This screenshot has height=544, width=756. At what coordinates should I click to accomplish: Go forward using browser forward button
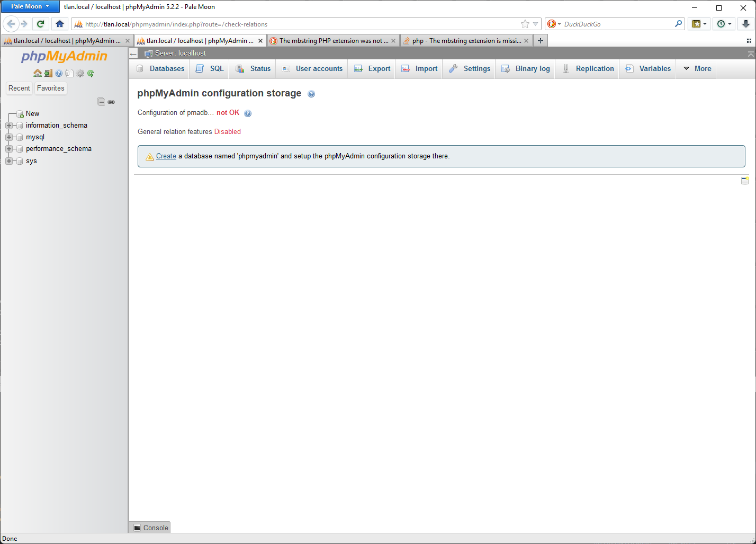(x=24, y=24)
